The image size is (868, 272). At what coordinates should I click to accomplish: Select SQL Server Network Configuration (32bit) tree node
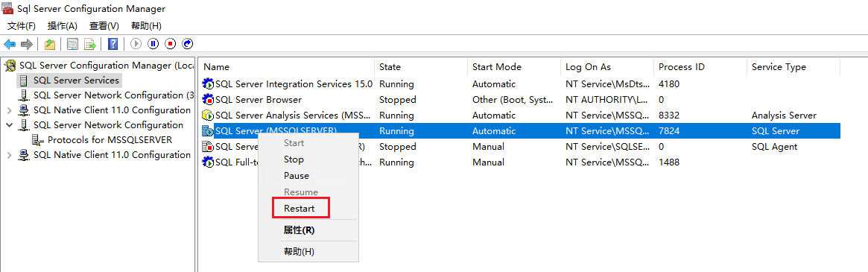pos(113,95)
